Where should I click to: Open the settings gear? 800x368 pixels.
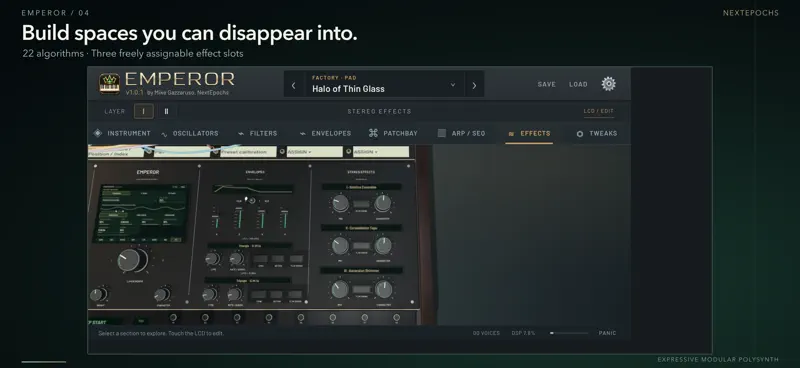tap(608, 84)
